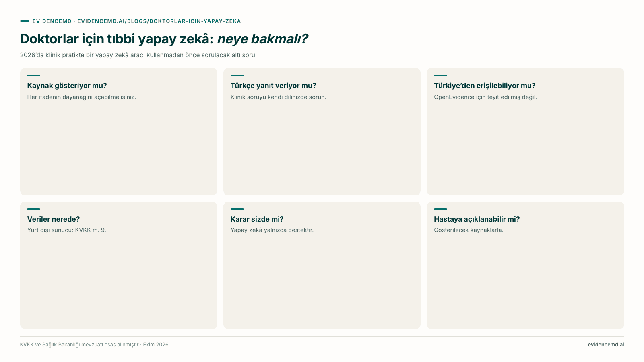This screenshot has width=644, height=362.
Task: Select the "Türkiye'den erişilebiliyor mu?" heading
Action: (485, 86)
